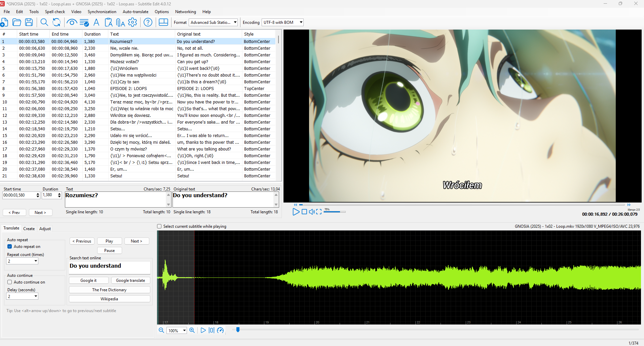Open the Format dropdown
This screenshot has width=644, height=346.
[x=213, y=23]
